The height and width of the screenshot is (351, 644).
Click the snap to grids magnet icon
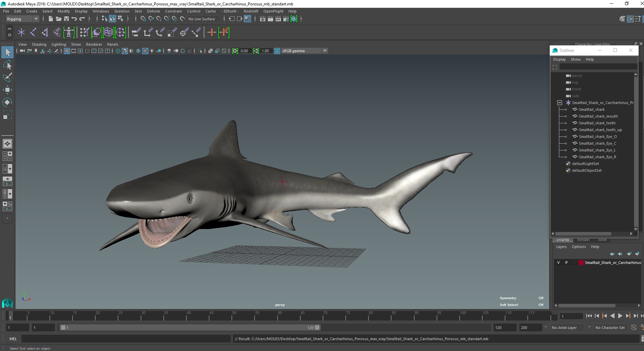click(143, 19)
